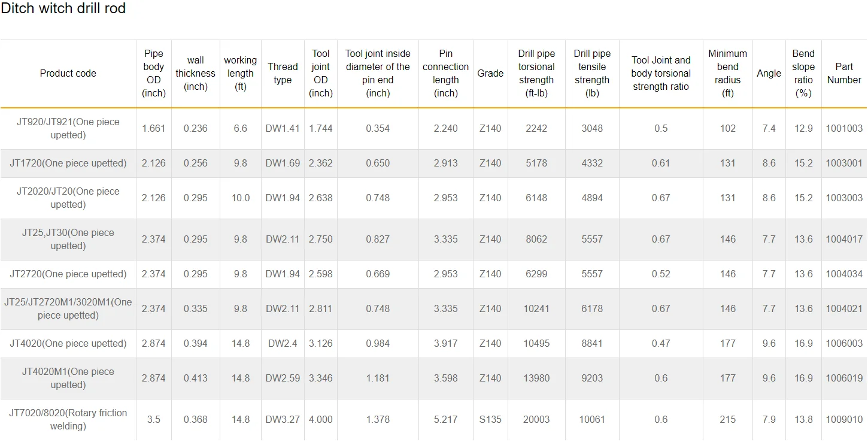Click the JT1720 product code cell
Screen dimensions: 868x442
pyautogui.click(x=68, y=163)
